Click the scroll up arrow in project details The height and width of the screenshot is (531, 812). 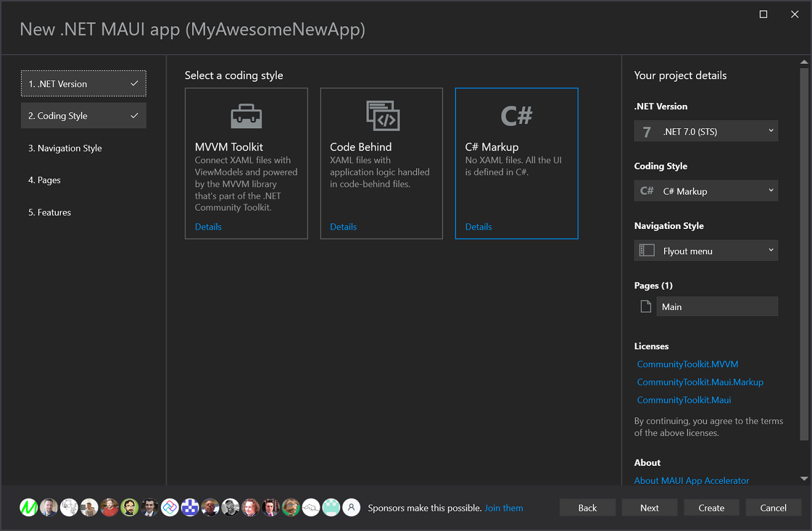[804, 61]
